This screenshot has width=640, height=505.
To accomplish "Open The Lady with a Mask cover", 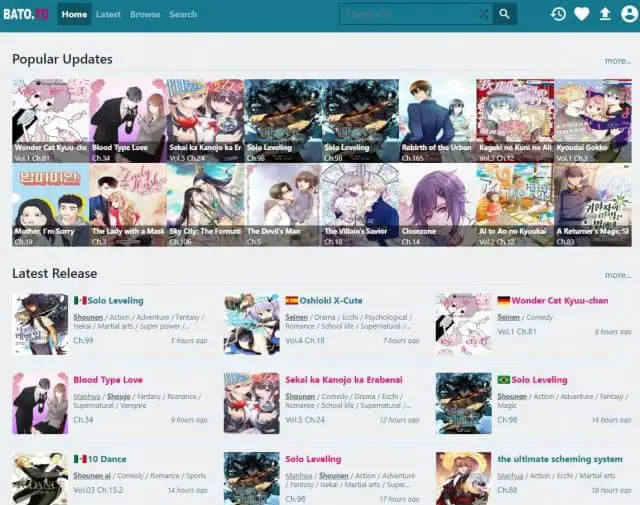I will (x=128, y=205).
